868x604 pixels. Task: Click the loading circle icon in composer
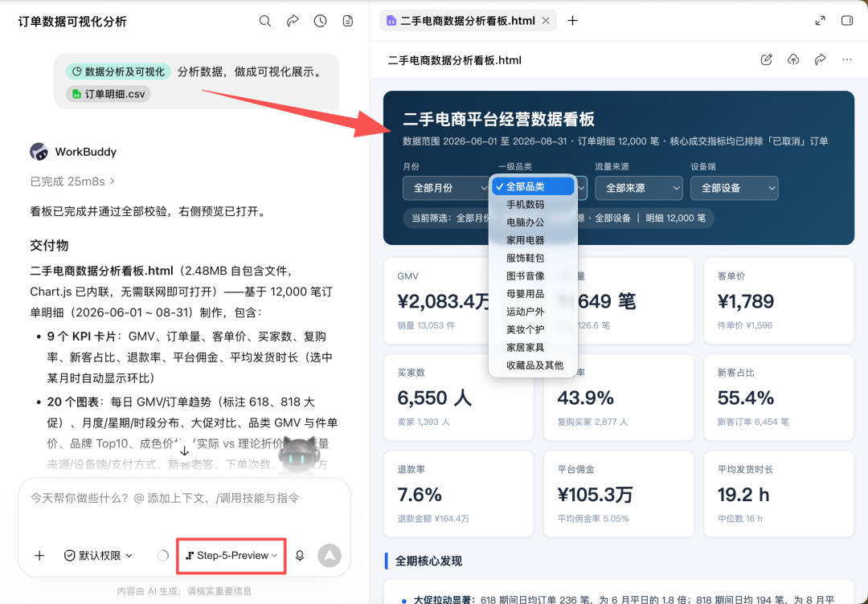(162, 555)
